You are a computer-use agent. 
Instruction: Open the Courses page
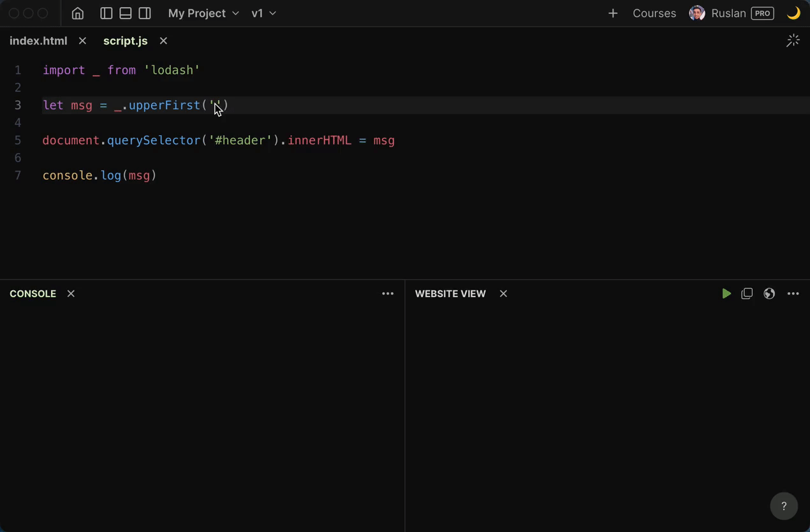[654, 13]
